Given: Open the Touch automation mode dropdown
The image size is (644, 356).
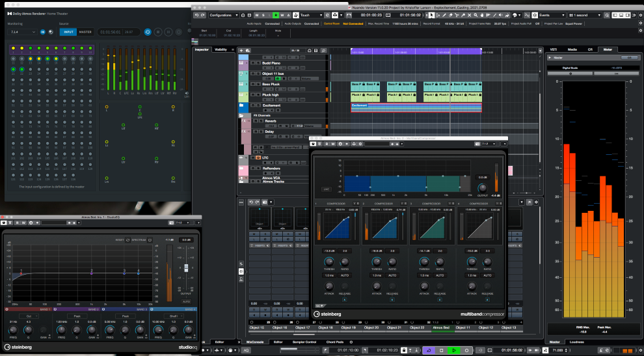Looking at the screenshot, I should (312, 15).
